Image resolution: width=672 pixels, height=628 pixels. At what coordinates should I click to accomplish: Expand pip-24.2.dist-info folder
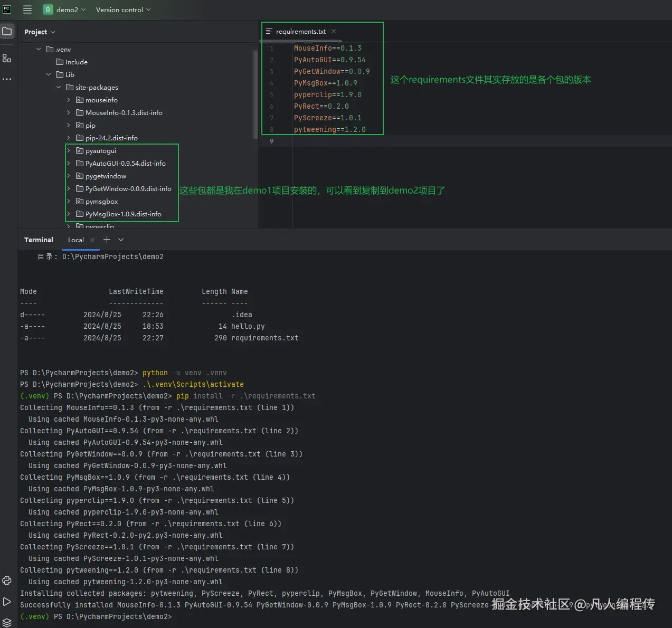tap(69, 138)
